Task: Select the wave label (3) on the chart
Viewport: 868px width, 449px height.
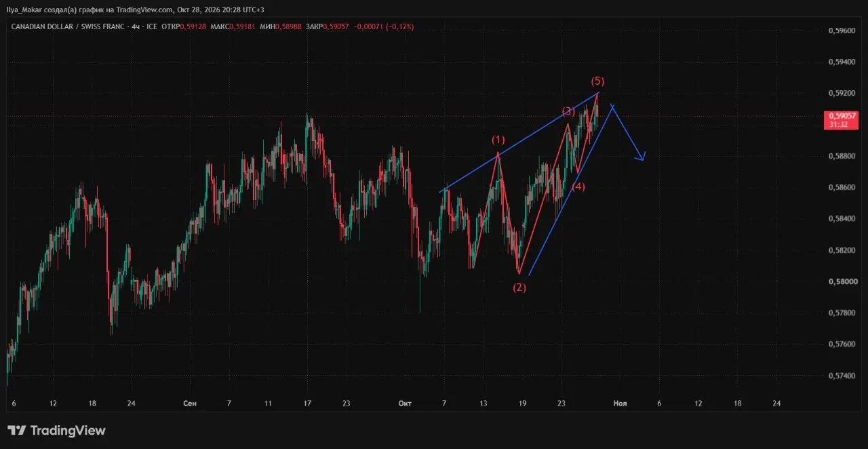Action: point(568,111)
